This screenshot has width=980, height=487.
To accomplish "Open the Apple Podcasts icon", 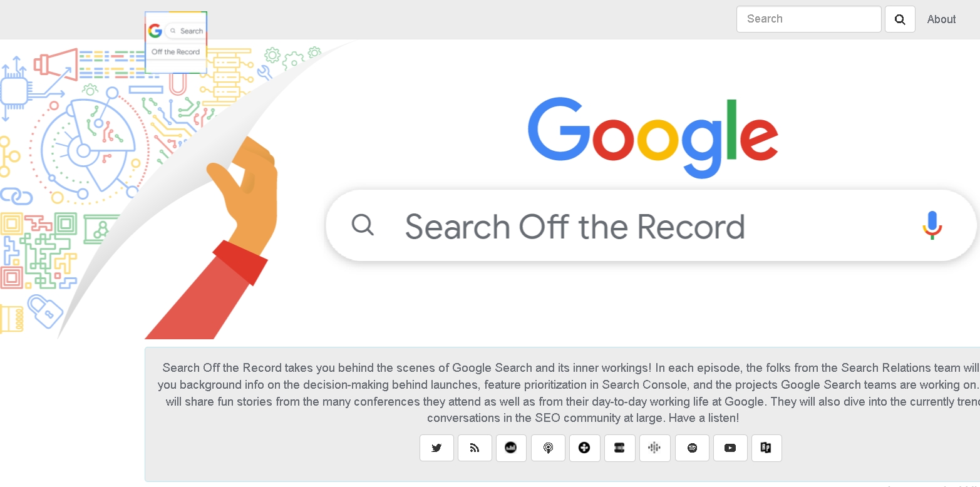I will click(548, 448).
